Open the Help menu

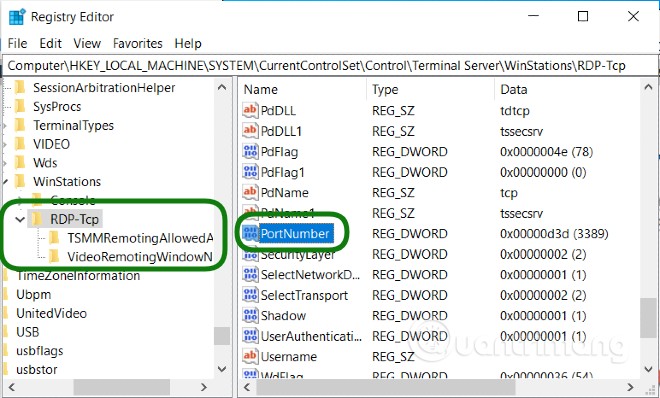(188, 43)
